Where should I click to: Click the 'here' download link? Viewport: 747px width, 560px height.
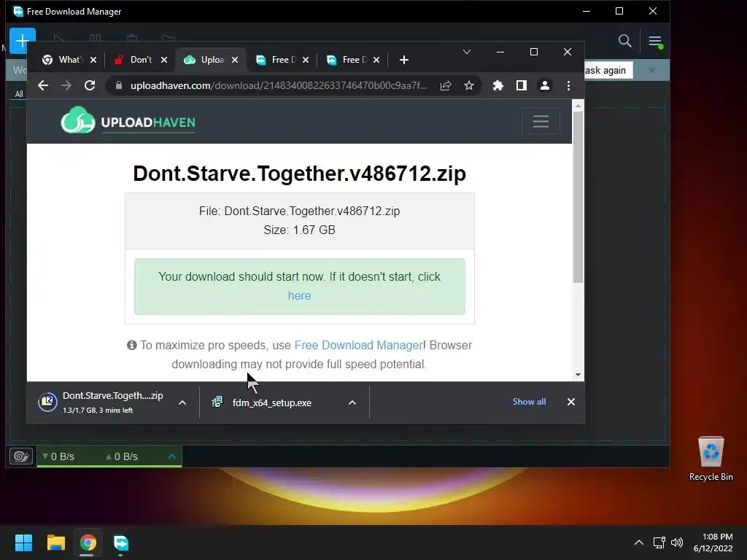[299, 296]
